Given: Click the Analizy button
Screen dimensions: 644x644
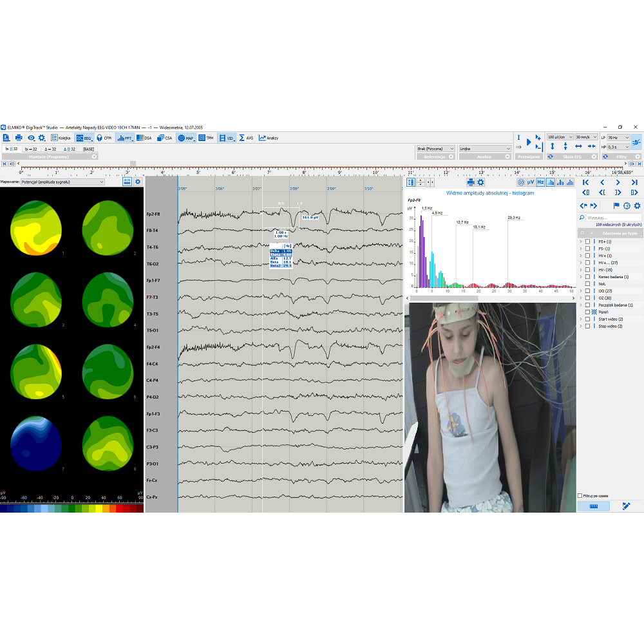Looking at the screenshot, I should [x=269, y=138].
